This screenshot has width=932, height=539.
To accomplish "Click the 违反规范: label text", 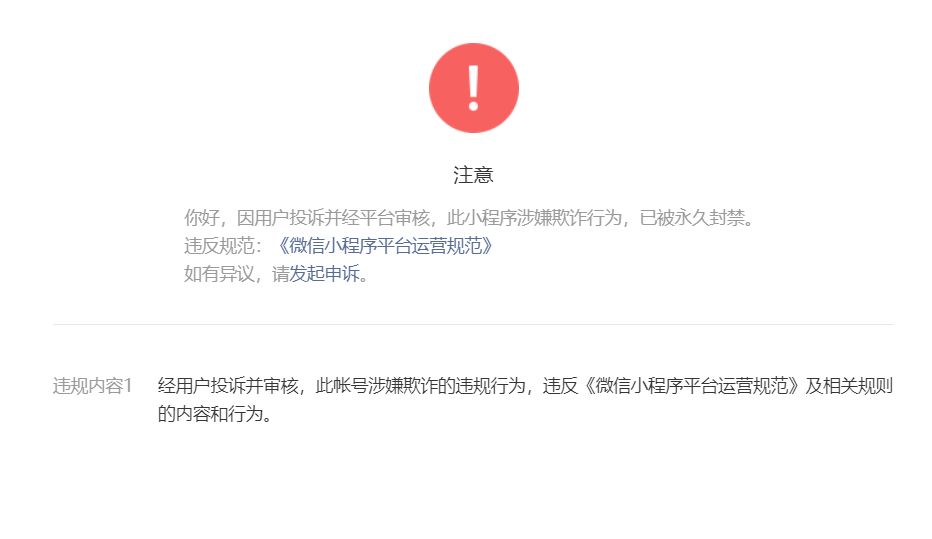I will 223,245.
